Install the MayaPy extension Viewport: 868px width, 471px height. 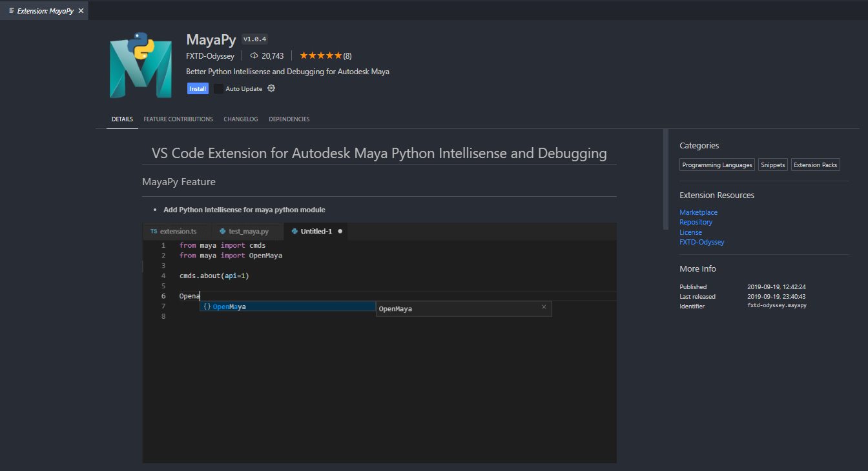click(x=198, y=89)
